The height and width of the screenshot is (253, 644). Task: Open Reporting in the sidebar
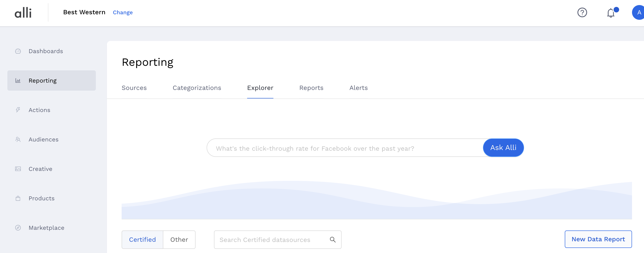pyautogui.click(x=52, y=81)
